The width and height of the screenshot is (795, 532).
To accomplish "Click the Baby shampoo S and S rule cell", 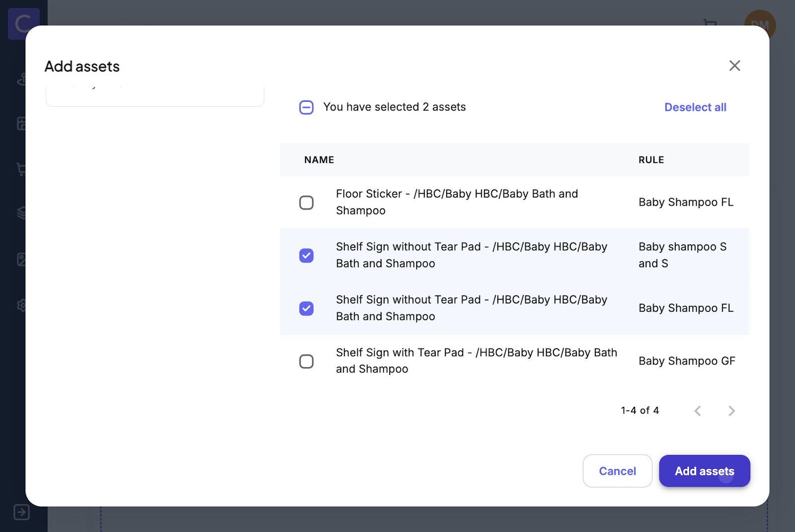I will [682, 255].
